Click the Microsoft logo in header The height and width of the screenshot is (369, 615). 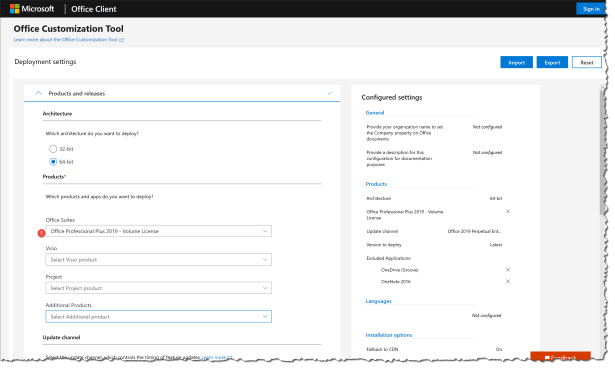click(x=32, y=9)
